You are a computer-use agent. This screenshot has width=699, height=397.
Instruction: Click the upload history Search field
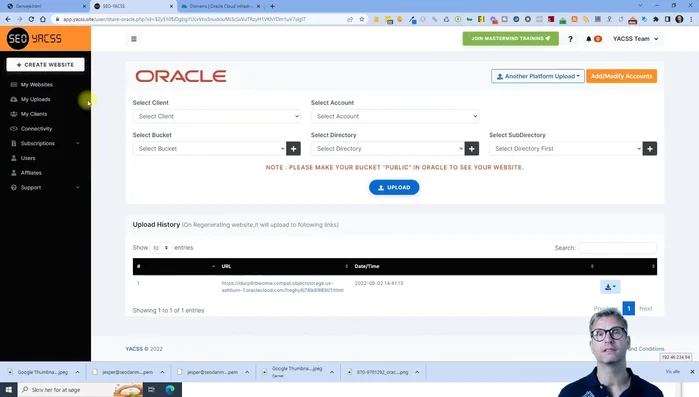tap(617, 248)
